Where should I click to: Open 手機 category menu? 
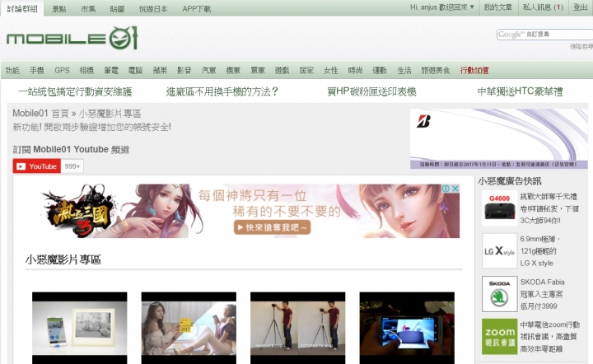pyautogui.click(x=37, y=70)
